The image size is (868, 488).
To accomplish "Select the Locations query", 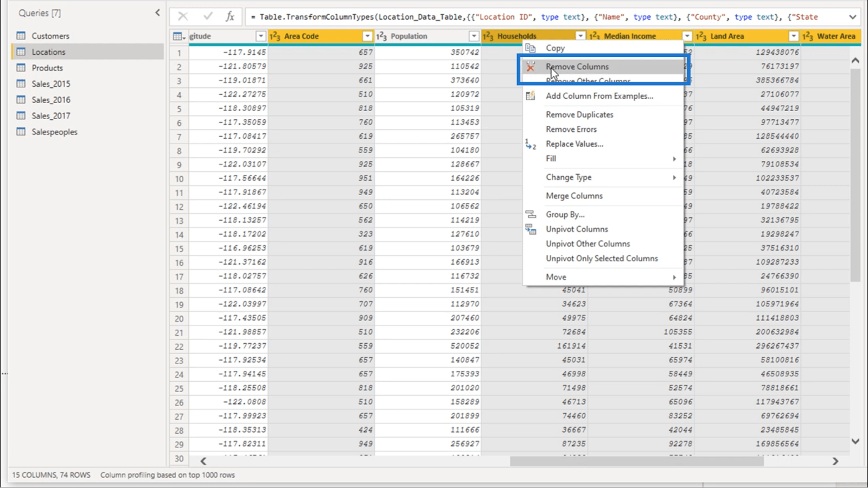I will (87, 52).
